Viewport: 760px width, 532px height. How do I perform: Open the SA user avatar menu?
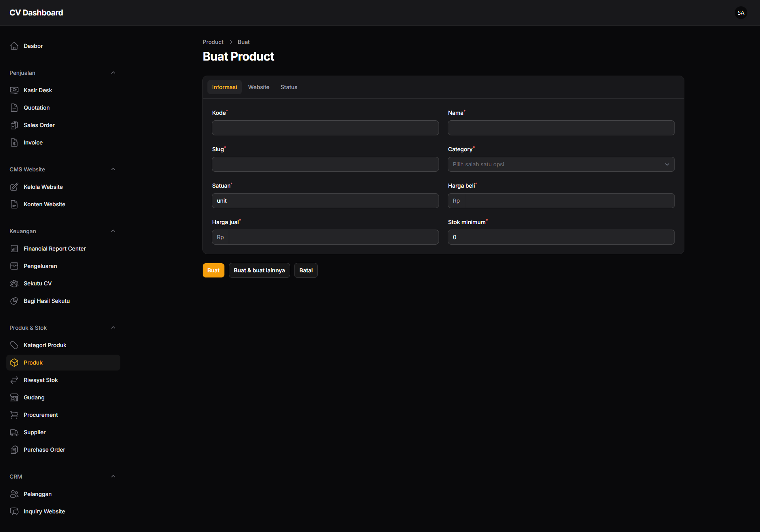(x=741, y=13)
